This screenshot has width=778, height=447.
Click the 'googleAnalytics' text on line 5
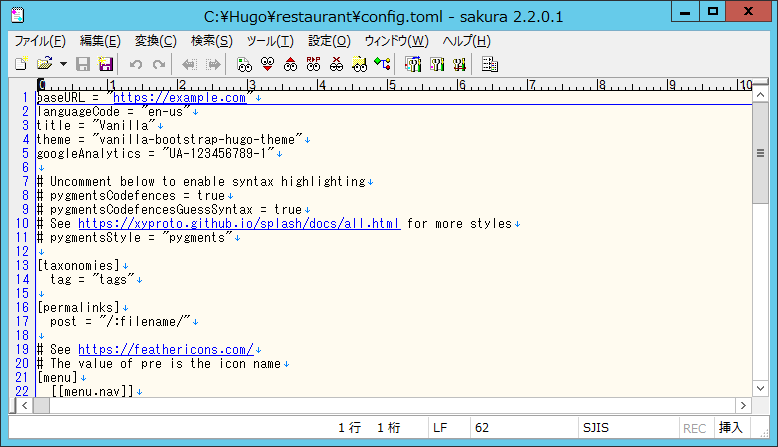(x=89, y=154)
